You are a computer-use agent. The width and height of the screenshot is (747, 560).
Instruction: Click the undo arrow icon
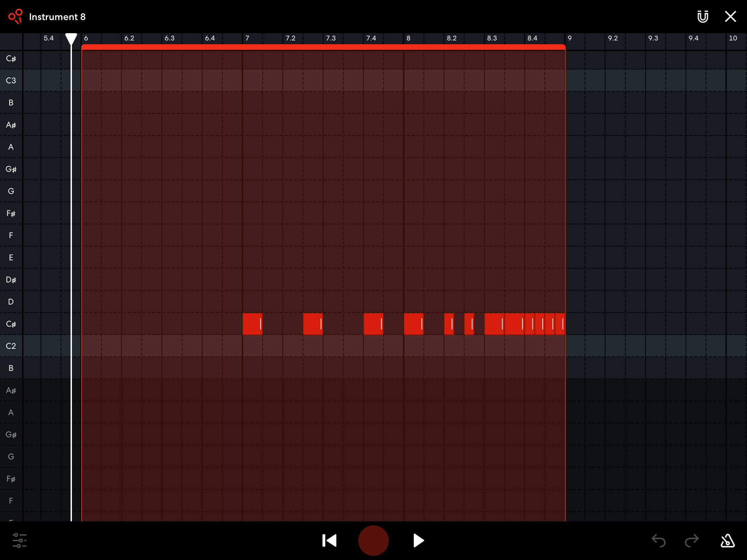658,540
